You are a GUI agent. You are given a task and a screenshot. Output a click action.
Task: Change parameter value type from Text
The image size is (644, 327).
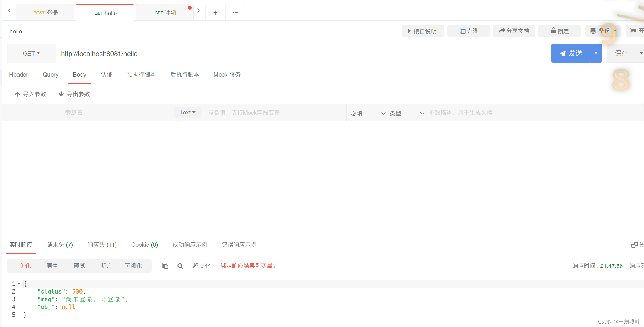(x=187, y=112)
